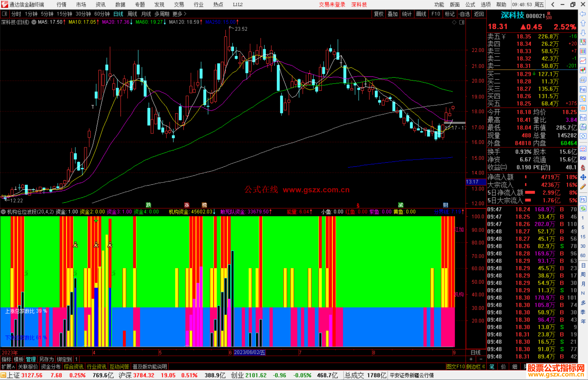Expand the 更多 period options
Screen dimensions: 588x380
pos(179,14)
